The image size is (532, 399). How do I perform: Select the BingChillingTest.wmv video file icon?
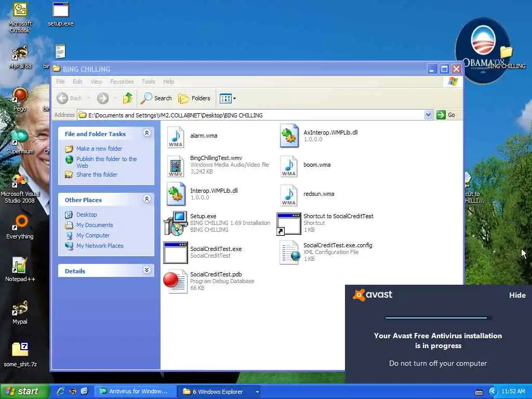point(176,166)
